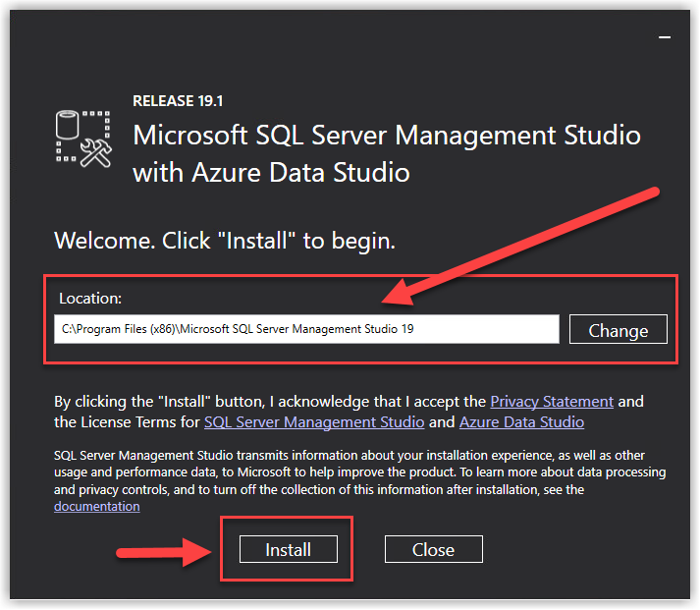Click the SSMS database tools logo

(x=83, y=139)
